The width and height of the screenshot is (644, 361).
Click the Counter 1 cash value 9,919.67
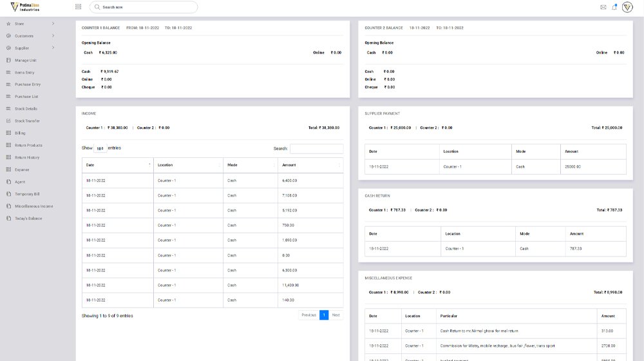coord(109,72)
